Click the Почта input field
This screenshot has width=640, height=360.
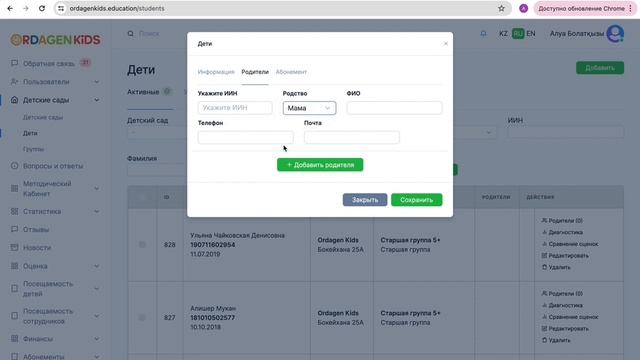pyautogui.click(x=352, y=137)
